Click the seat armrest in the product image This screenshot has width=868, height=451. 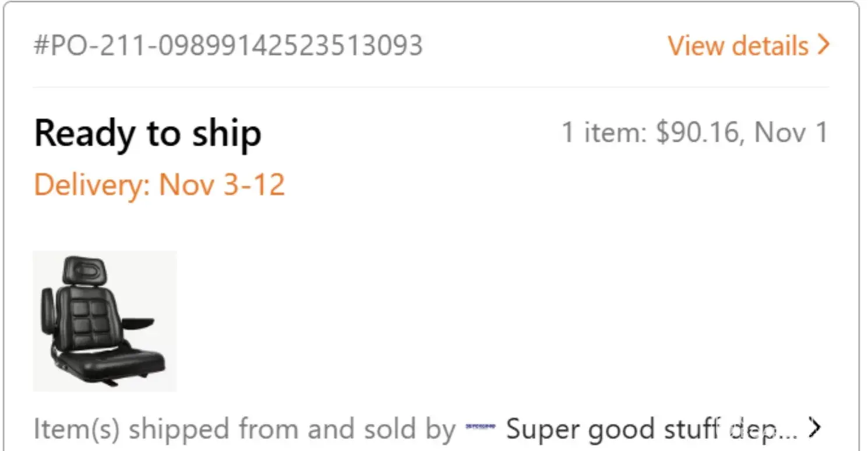(139, 321)
